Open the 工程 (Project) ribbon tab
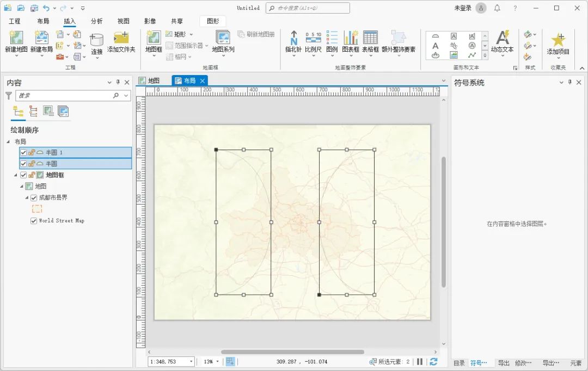 [x=15, y=21]
